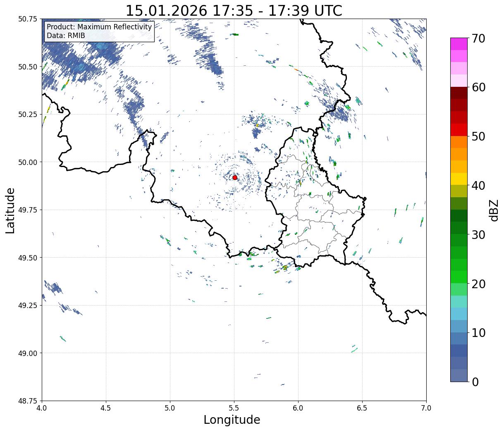Click the colorbar tick label 50

(x=478, y=136)
